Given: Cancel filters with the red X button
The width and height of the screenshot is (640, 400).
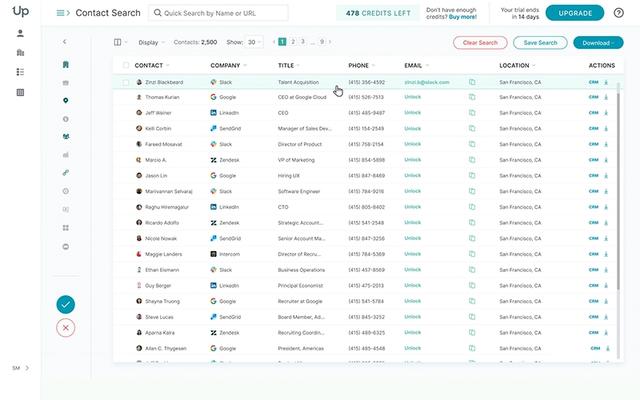Looking at the screenshot, I should pyautogui.click(x=66, y=328).
